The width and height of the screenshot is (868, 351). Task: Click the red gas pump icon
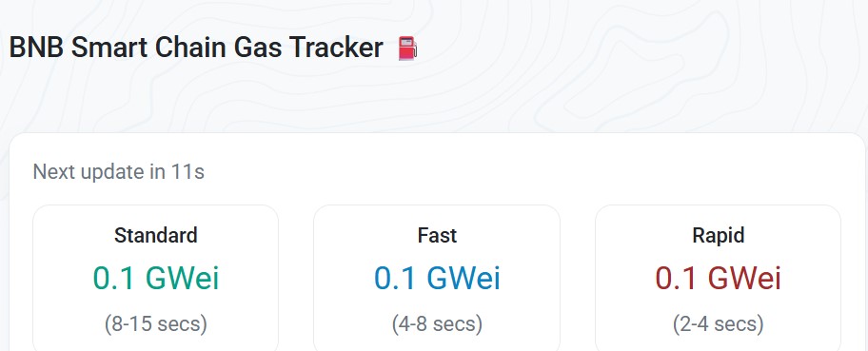pyautogui.click(x=407, y=49)
